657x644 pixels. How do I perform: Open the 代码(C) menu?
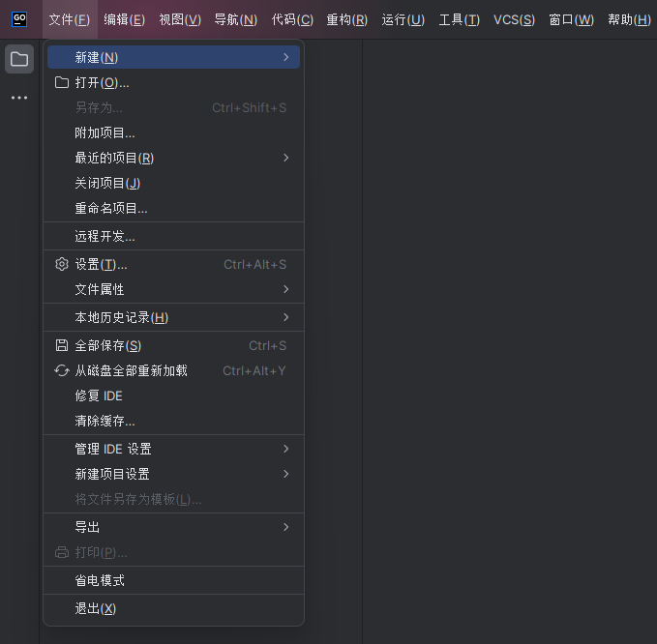292,19
